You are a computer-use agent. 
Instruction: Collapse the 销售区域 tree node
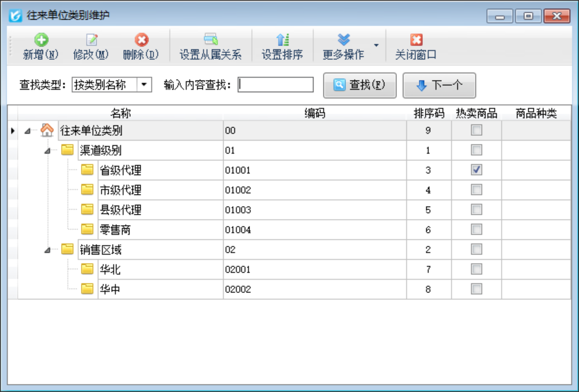[x=48, y=250]
